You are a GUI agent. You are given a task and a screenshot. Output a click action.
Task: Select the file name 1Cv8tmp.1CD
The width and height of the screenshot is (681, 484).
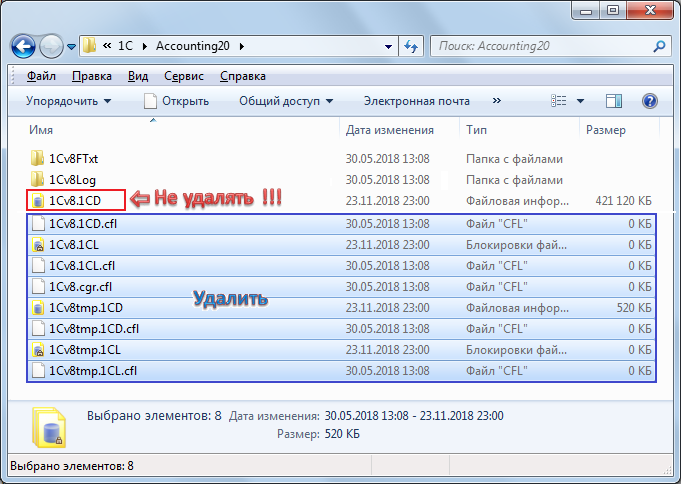[x=86, y=308]
